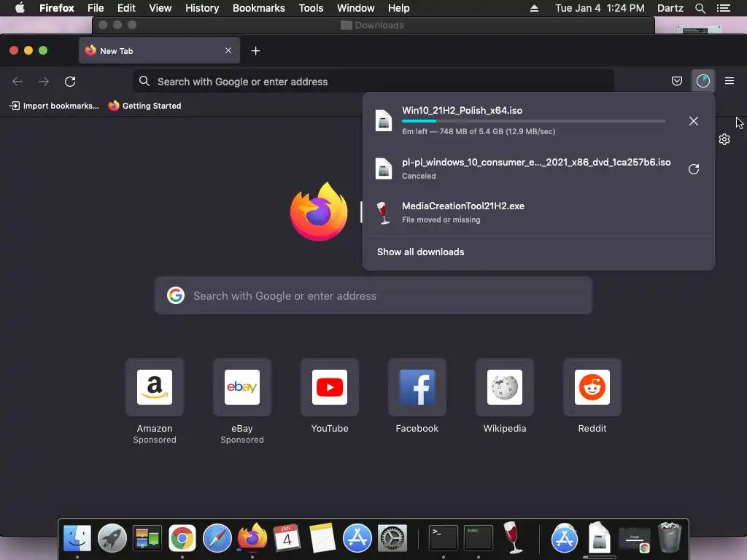Open the History menu
Image resolution: width=747 pixels, height=560 pixels.
tap(202, 8)
